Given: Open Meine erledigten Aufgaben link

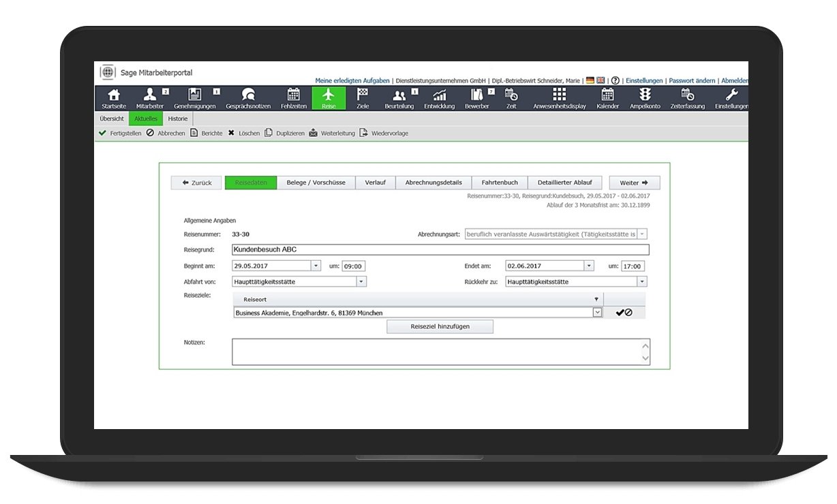Looking at the screenshot, I should coord(352,80).
